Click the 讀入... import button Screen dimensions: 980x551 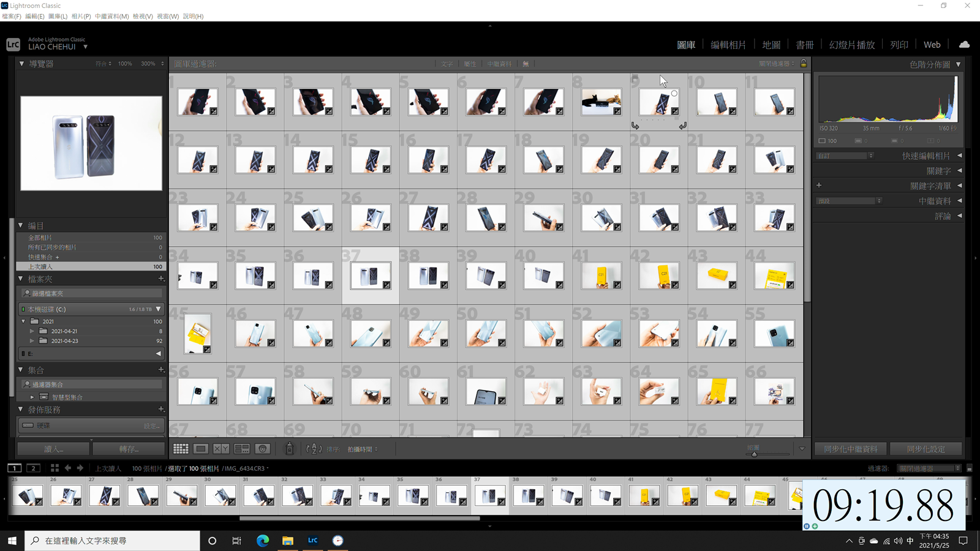click(54, 449)
